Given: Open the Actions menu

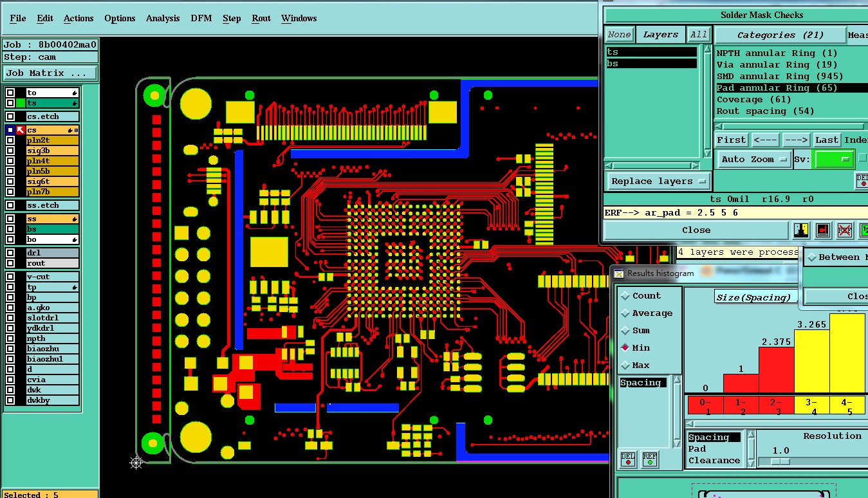Looking at the screenshot, I should click(78, 18).
